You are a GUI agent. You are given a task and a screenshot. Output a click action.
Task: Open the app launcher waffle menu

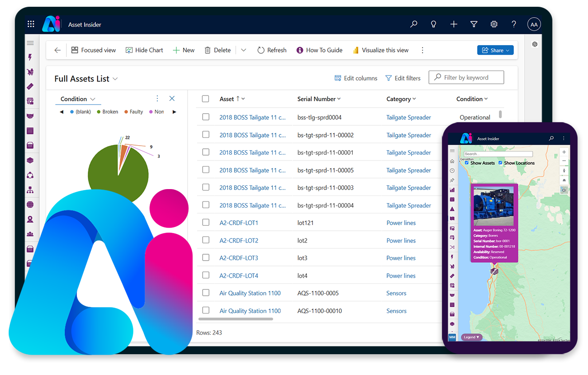pos(31,24)
